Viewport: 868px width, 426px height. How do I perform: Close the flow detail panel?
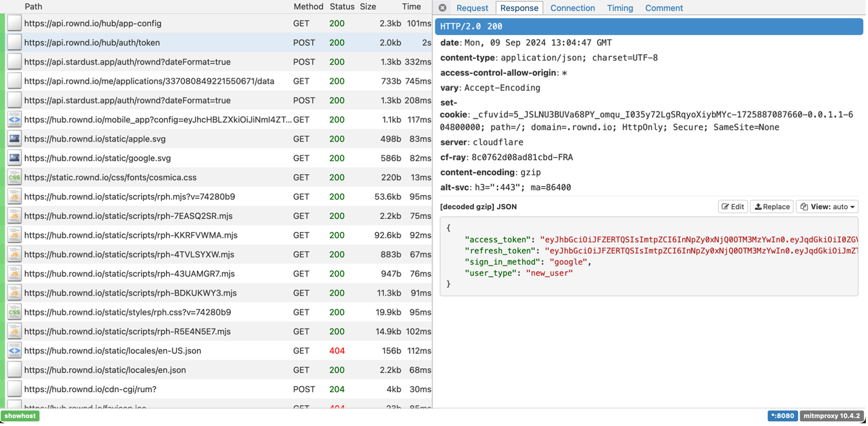442,8
